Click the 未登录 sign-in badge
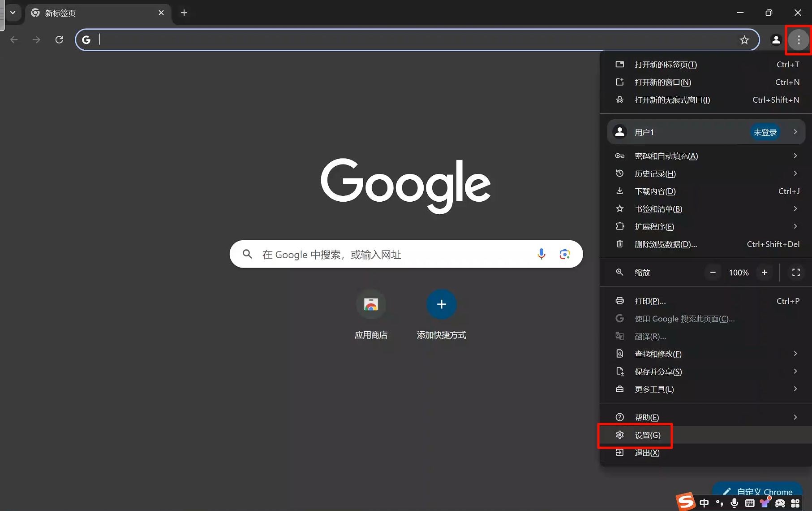 tap(765, 132)
